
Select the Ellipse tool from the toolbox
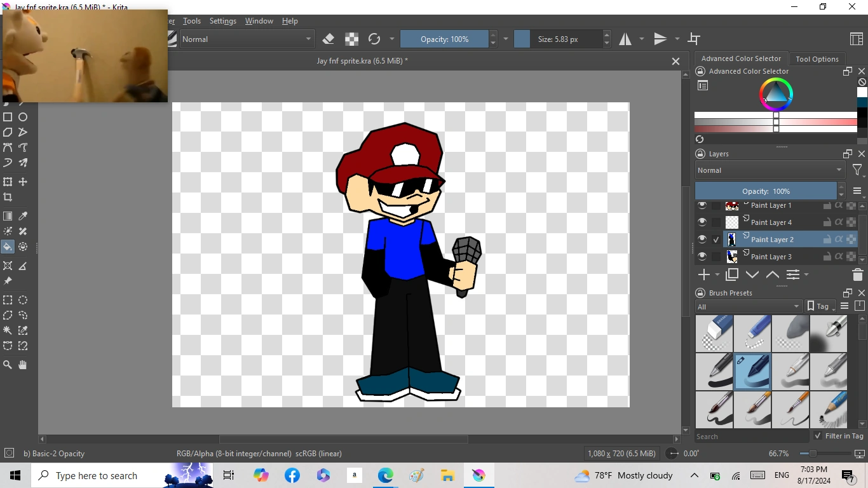tap(22, 117)
